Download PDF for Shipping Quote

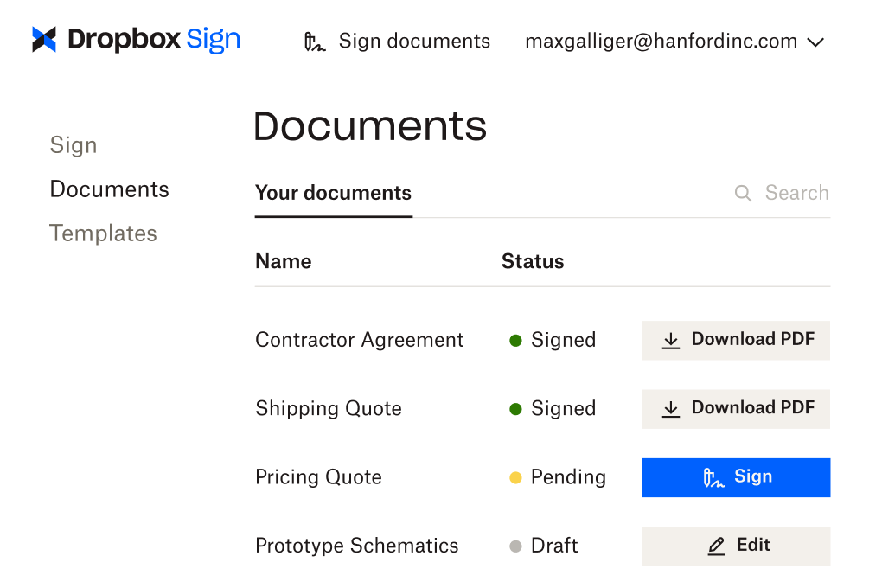[736, 408]
